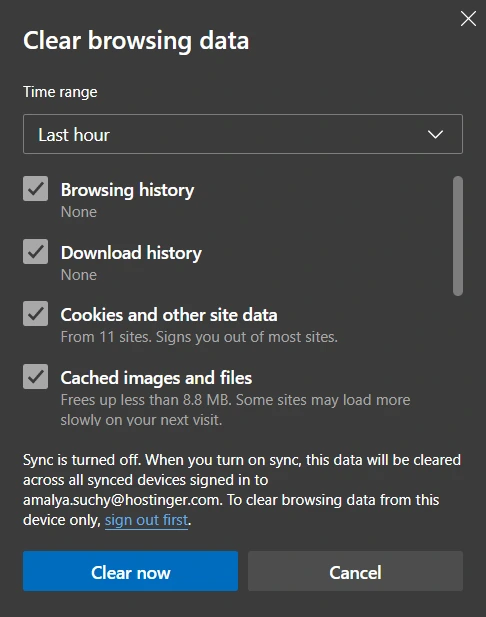This screenshot has width=486, height=617.
Task: Untick Cached images and files checkbox
Action: tap(35, 377)
